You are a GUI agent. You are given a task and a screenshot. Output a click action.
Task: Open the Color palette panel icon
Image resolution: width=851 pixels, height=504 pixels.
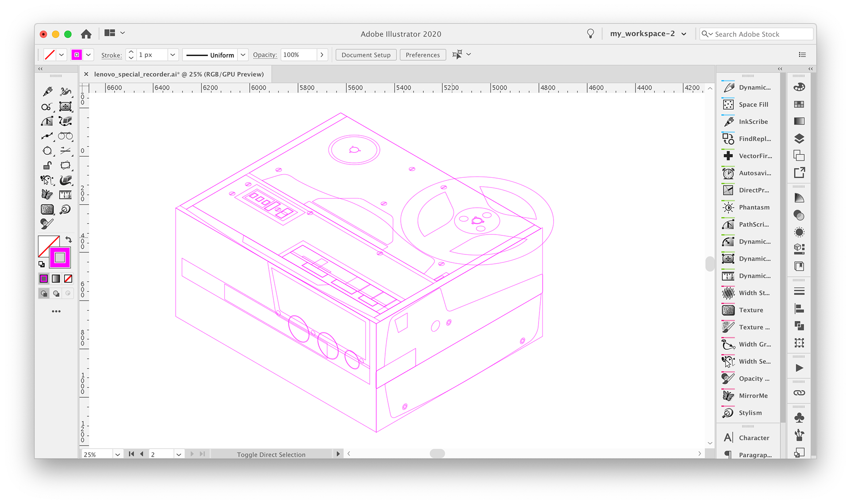coord(799,87)
